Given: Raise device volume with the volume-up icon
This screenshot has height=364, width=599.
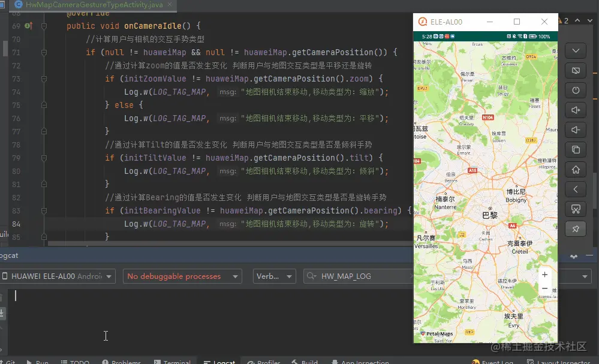Looking at the screenshot, I should coord(576,110).
